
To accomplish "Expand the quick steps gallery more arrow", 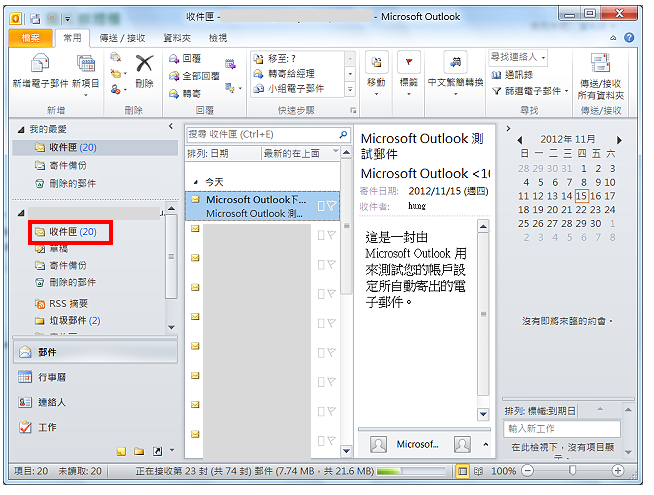I will (x=350, y=89).
